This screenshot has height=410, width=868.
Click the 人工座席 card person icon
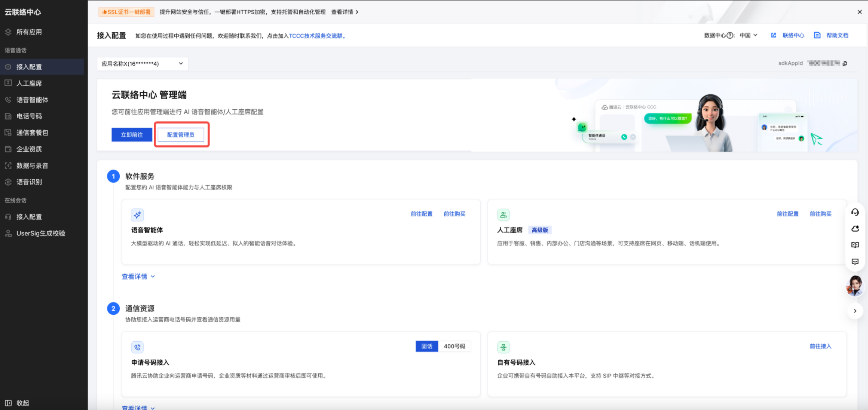(503, 215)
